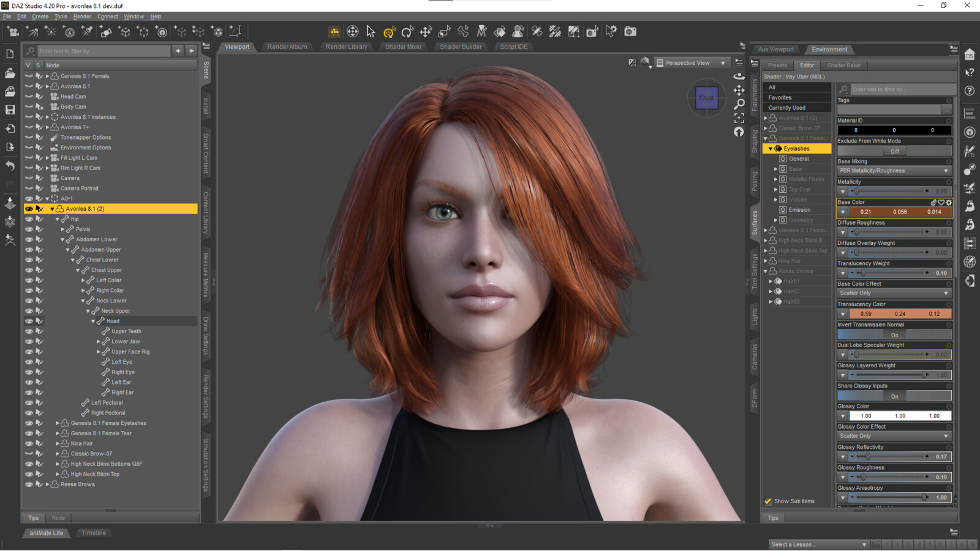Open Base Mixing PBR Metallicity/Roughness dropdown
The image size is (980, 551).
point(894,171)
